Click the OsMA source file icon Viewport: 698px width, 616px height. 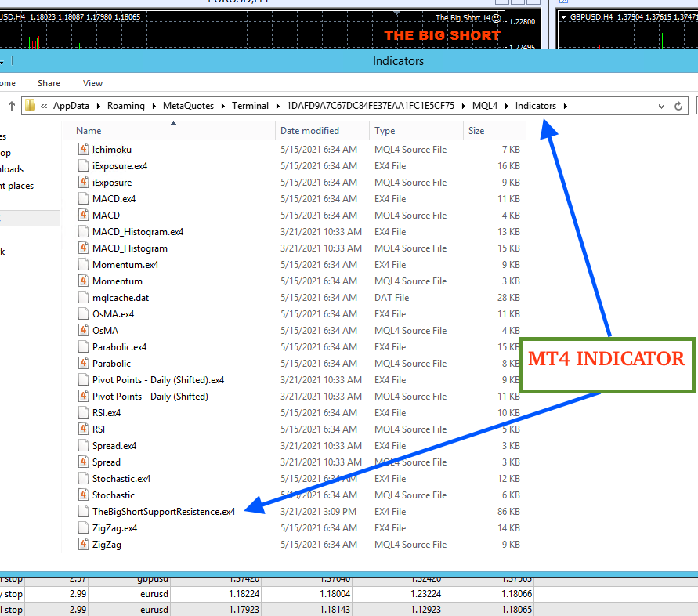click(x=83, y=330)
